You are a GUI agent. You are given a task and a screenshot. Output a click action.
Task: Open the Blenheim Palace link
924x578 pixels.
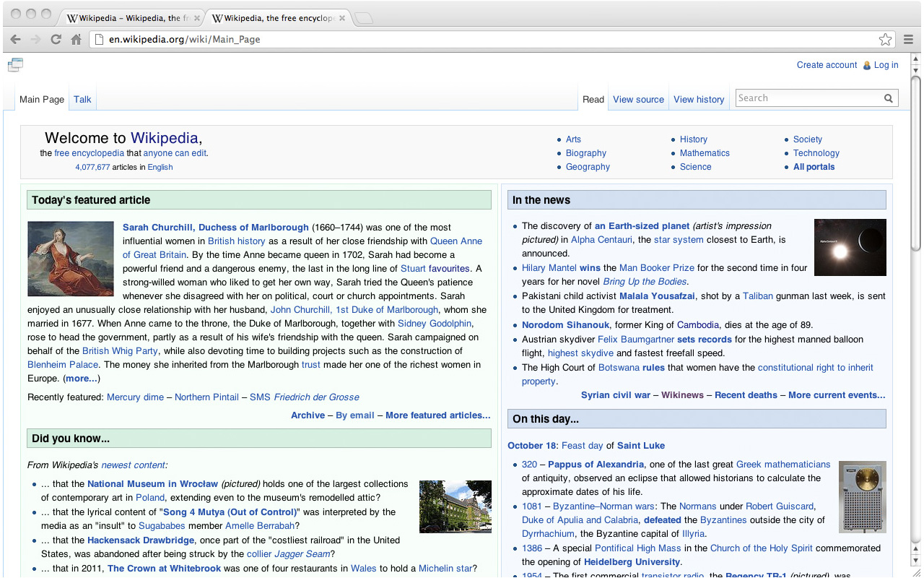[x=63, y=365]
